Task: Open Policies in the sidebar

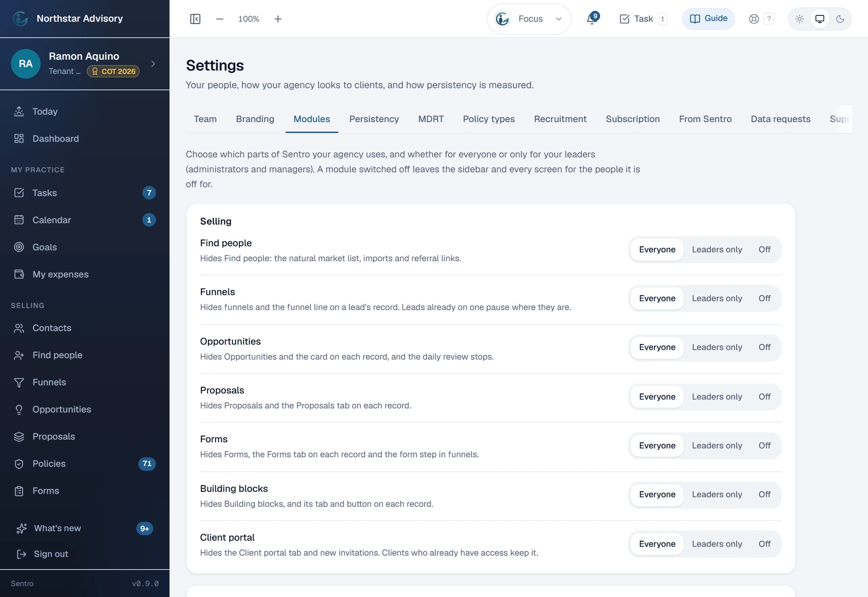Action: [84, 463]
